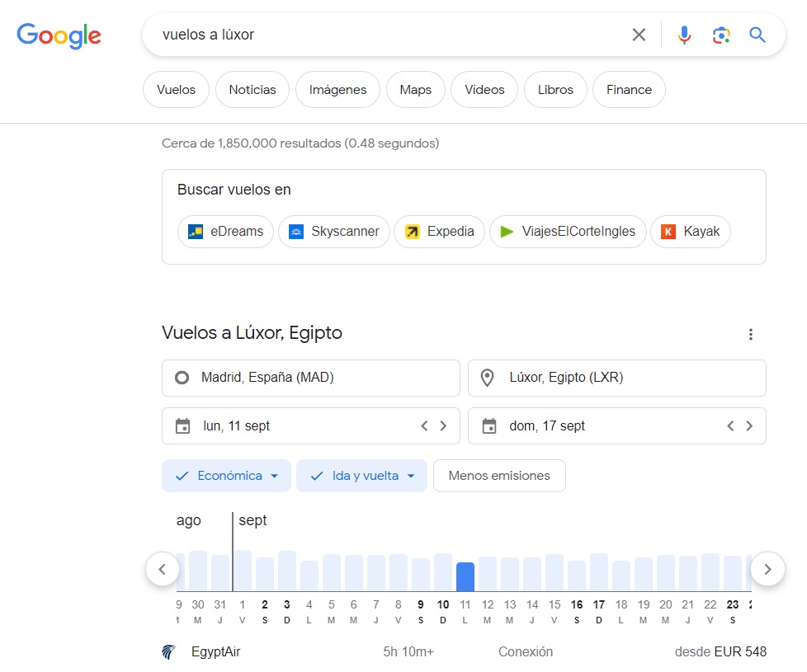Viewport: 807px width, 672px height.
Task: Toggle the Menos emisiones filter
Action: 499,476
